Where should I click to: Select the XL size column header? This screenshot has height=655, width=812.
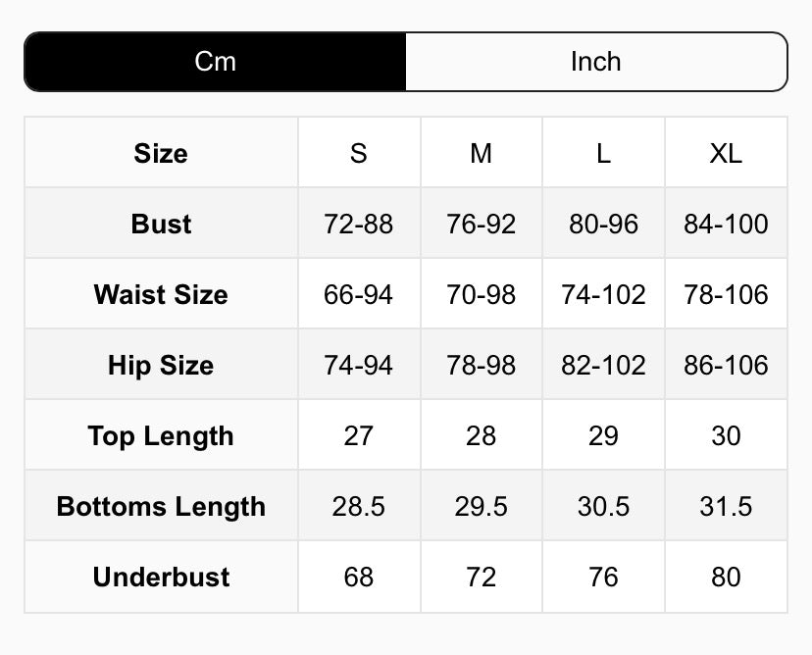pyautogui.click(x=726, y=153)
